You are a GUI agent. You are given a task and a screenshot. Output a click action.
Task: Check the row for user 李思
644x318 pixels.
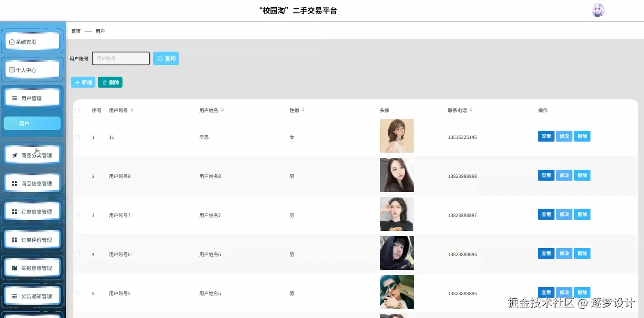pos(77,137)
